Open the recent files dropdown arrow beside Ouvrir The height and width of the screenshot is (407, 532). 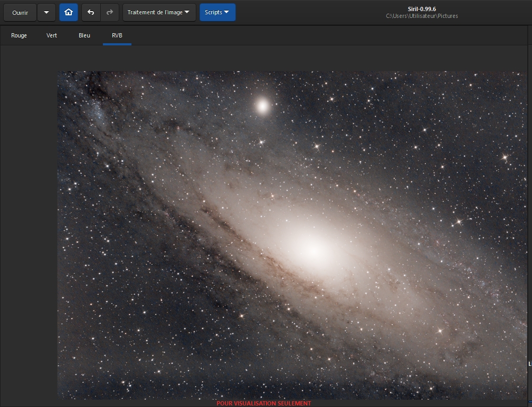[46, 13]
